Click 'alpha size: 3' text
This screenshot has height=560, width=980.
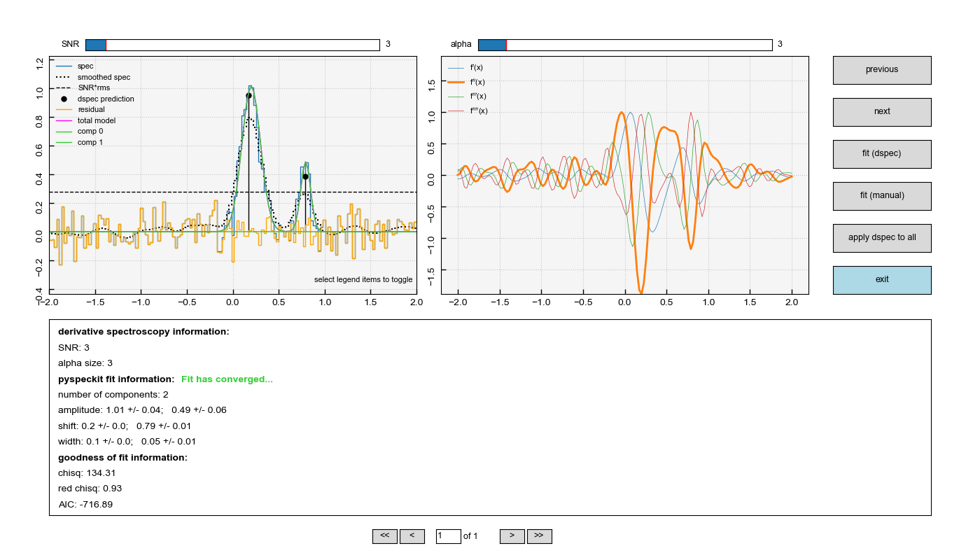tap(85, 363)
